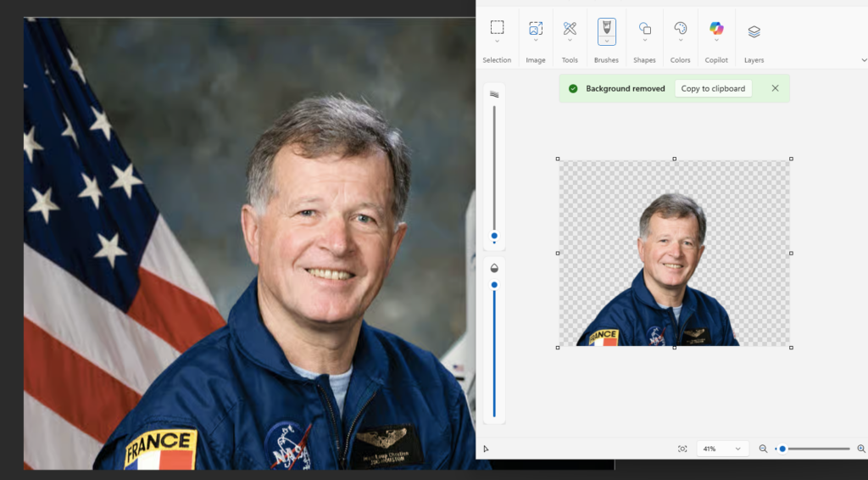
Task: Click the brush size slider
Action: 494,170
